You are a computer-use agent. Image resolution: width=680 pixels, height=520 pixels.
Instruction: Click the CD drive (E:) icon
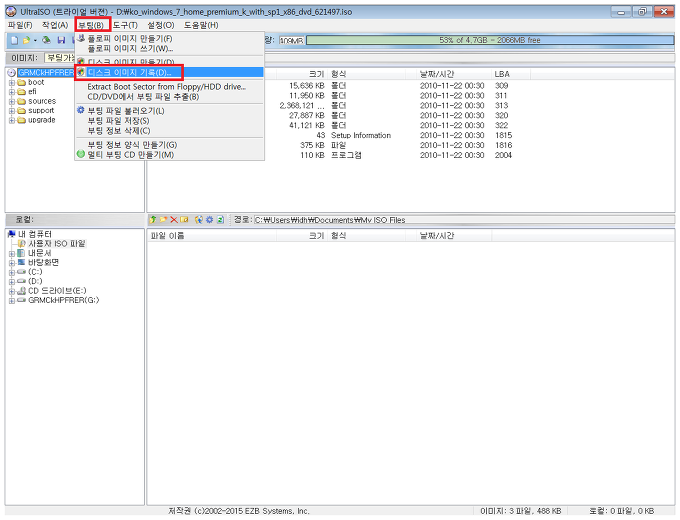point(21,291)
